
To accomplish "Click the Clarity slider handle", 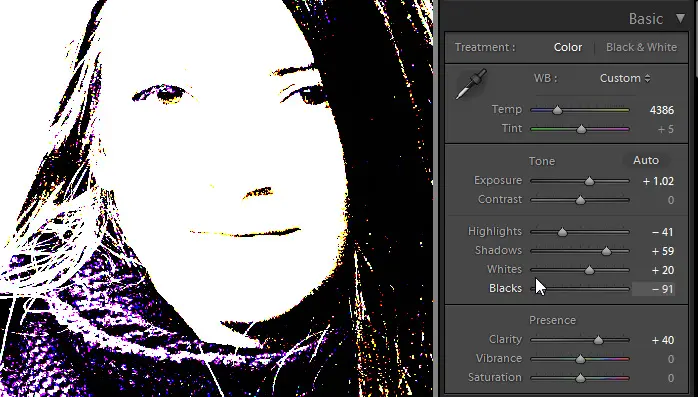I will (x=598, y=340).
